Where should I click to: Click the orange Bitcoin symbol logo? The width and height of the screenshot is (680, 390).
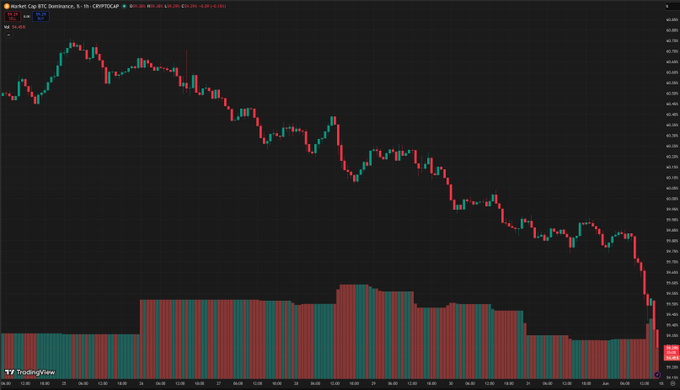(x=7, y=6)
